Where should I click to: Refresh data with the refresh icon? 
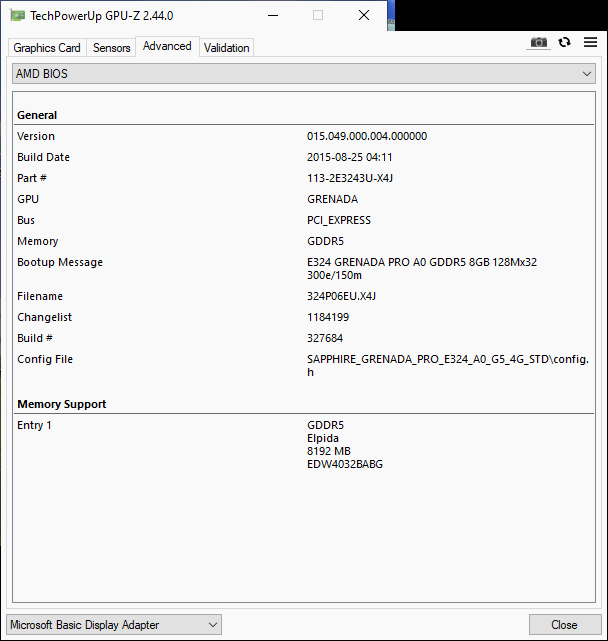[x=565, y=42]
